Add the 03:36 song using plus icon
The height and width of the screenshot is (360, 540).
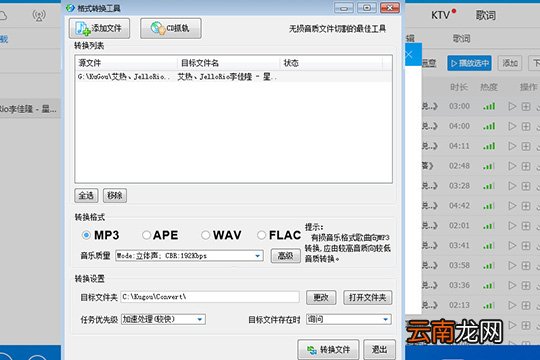[x=526, y=286]
